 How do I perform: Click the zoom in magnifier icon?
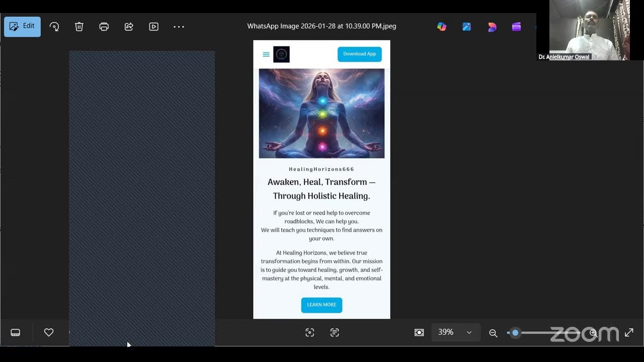(x=593, y=332)
